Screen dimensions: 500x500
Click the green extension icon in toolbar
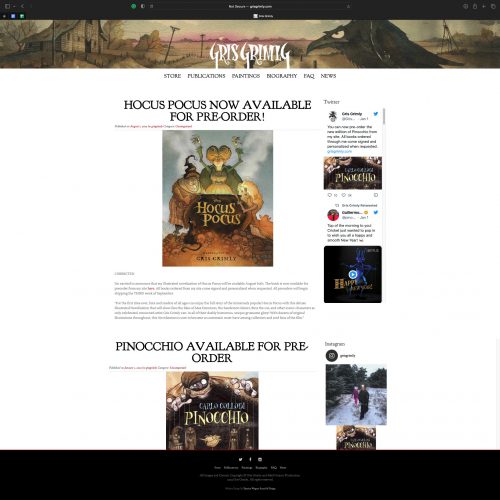pyautogui.click(x=134, y=6)
